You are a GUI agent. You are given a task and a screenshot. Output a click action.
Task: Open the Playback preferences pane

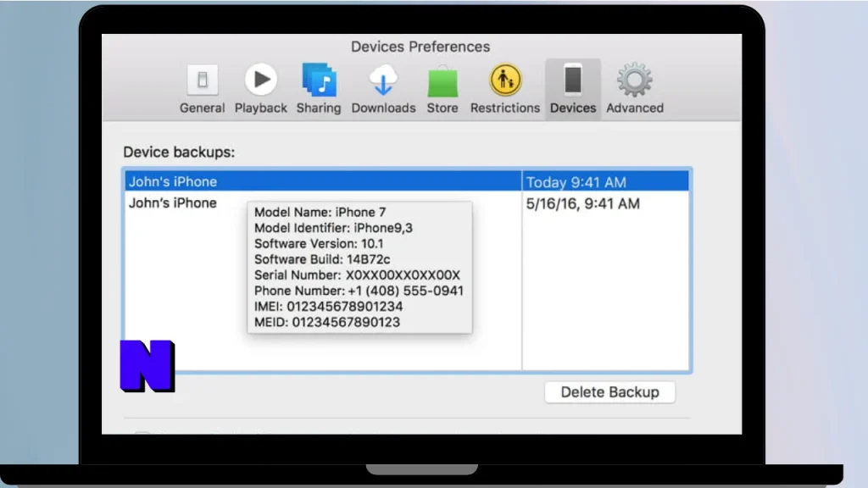pos(261,88)
